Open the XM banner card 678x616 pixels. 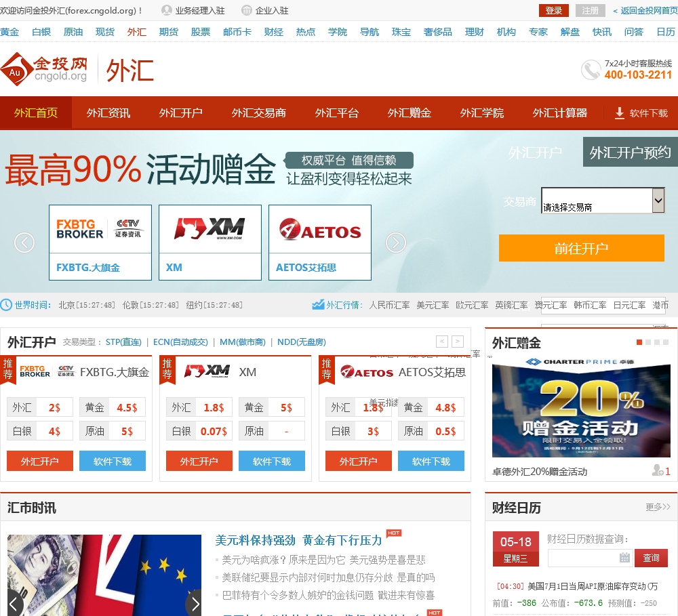[x=210, y=243]
